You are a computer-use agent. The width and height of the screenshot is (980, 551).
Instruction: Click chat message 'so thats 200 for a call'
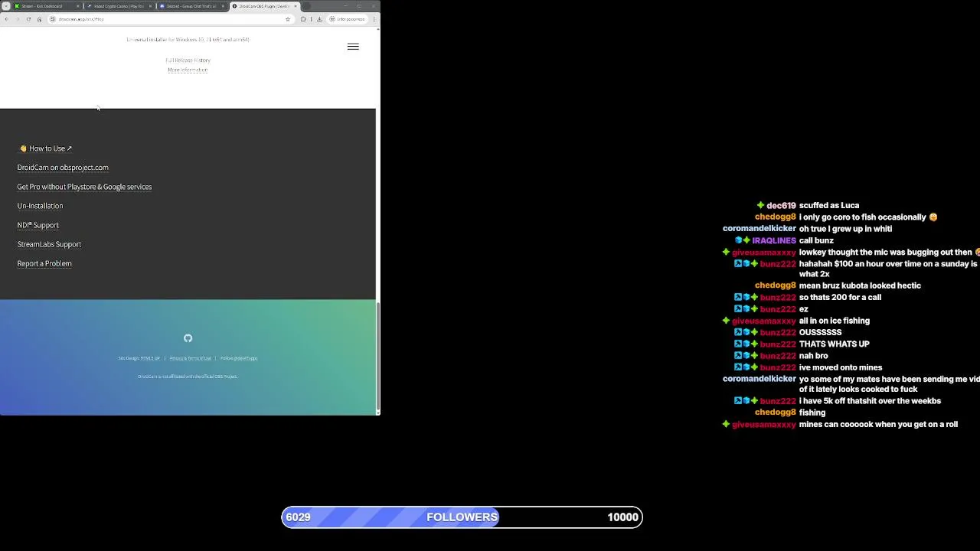(840, 297)
